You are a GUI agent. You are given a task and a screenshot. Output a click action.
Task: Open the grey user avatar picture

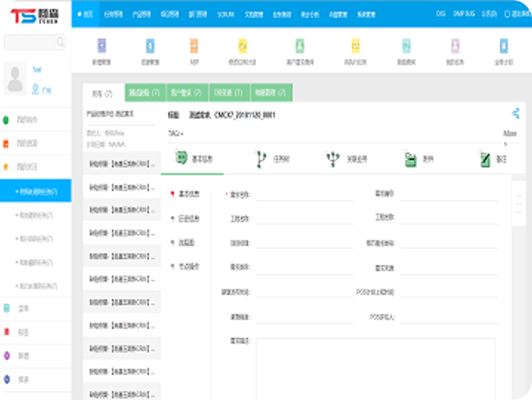tap(15, 79)
